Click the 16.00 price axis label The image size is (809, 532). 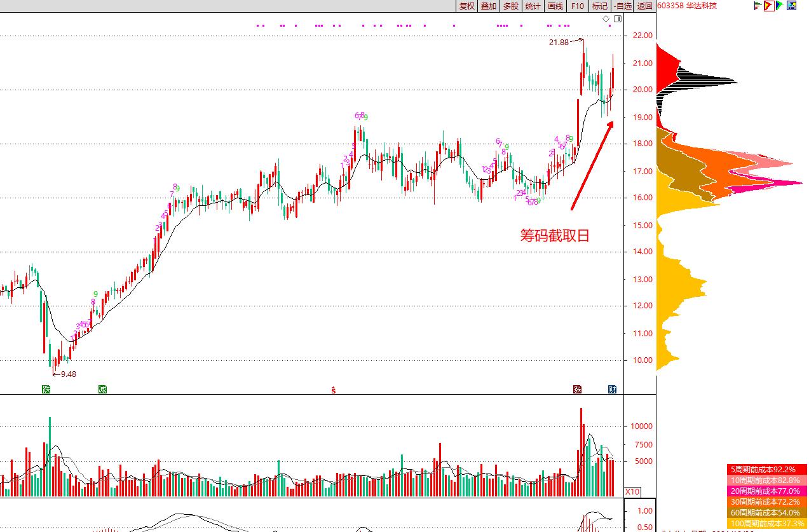642,198
